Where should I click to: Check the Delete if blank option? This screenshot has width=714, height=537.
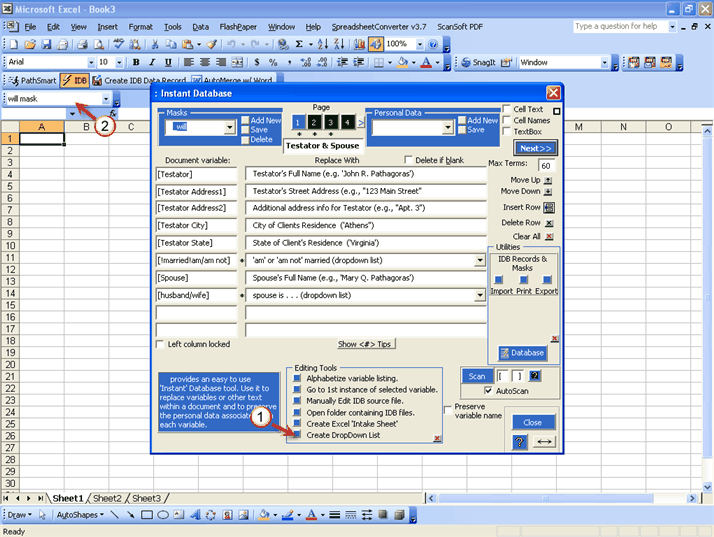(x=408, y=160)
